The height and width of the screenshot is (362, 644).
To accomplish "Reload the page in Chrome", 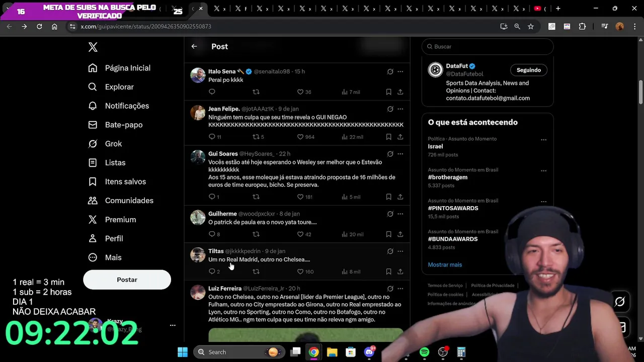I will 39,27.
